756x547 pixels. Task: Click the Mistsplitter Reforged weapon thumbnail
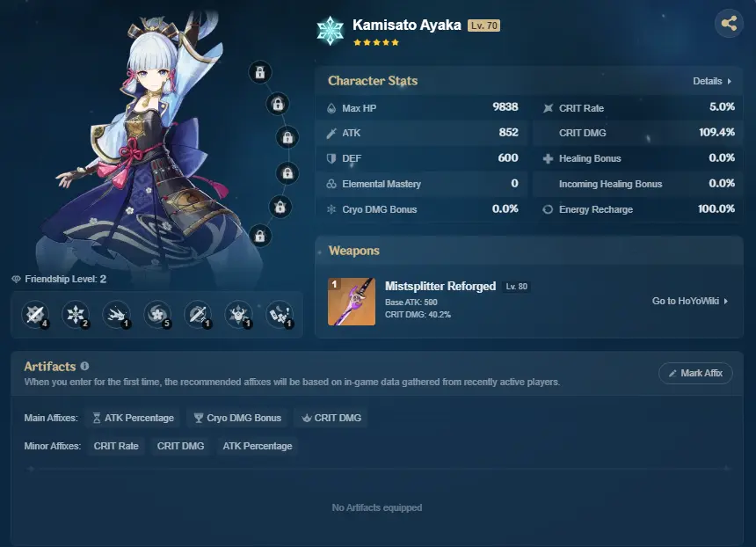[x=352, y=302]
